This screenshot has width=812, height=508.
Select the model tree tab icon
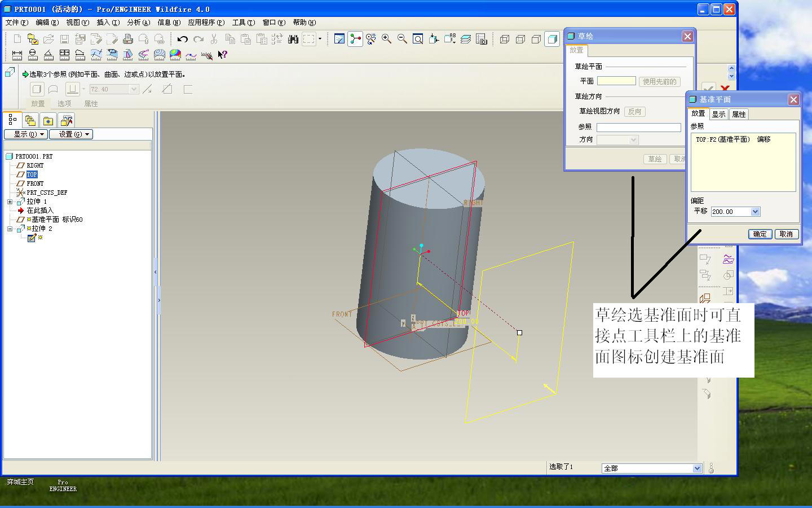click(x=12, y=120)
